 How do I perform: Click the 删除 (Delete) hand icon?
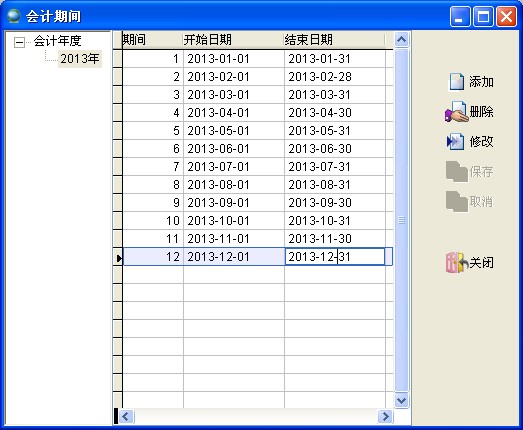(455, 112)
